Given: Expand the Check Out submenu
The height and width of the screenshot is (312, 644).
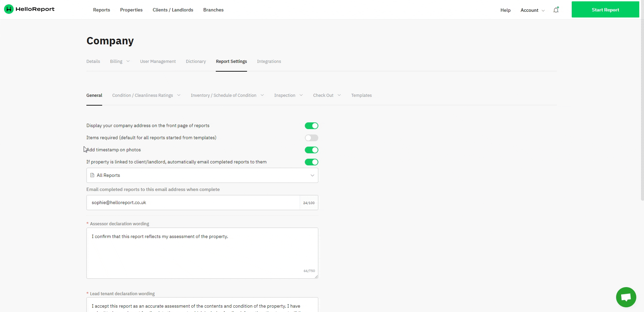Looking at the screenshot, I should point(327,95).
